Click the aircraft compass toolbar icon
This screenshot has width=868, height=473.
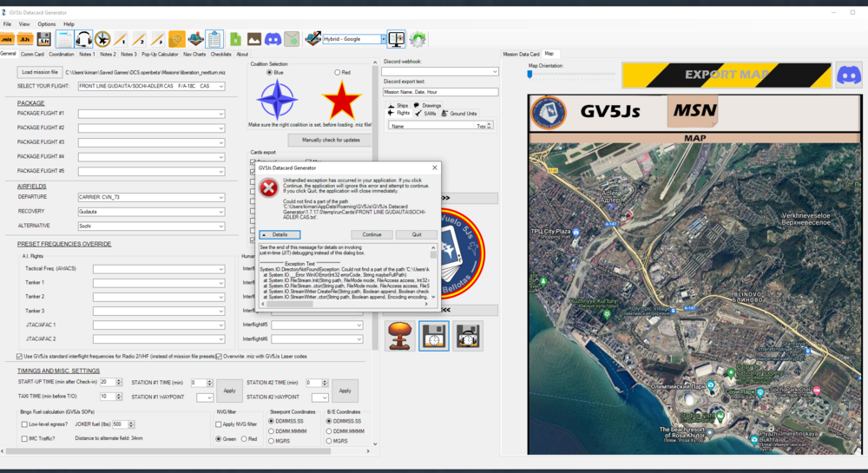pos(103,39)
